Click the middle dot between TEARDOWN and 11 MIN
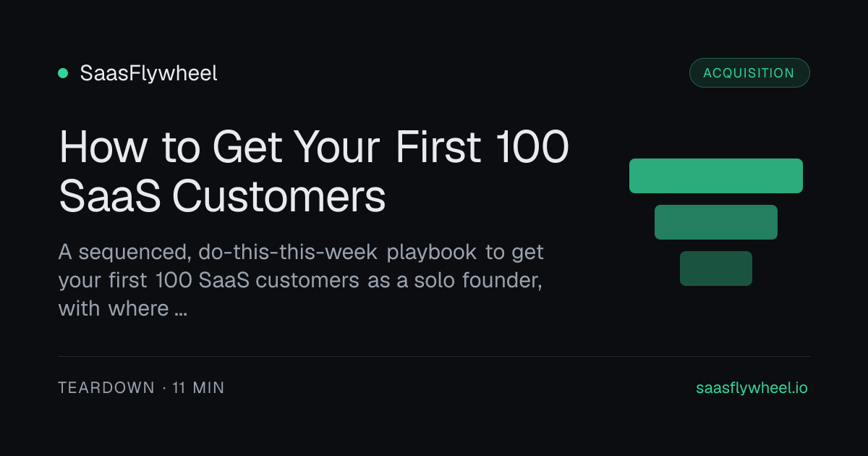Viewport: 868px width, 456px height. 164,388
